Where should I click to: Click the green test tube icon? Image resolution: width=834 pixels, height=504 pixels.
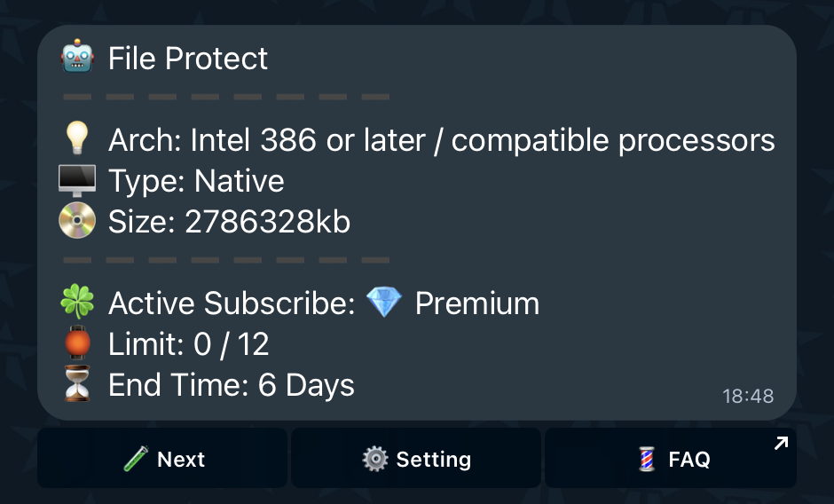coord(136,458)
